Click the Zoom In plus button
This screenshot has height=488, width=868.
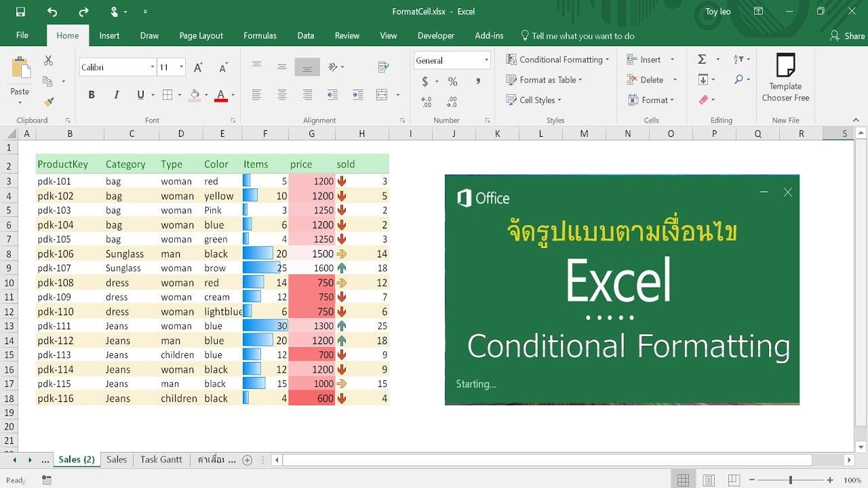(830, 480)
